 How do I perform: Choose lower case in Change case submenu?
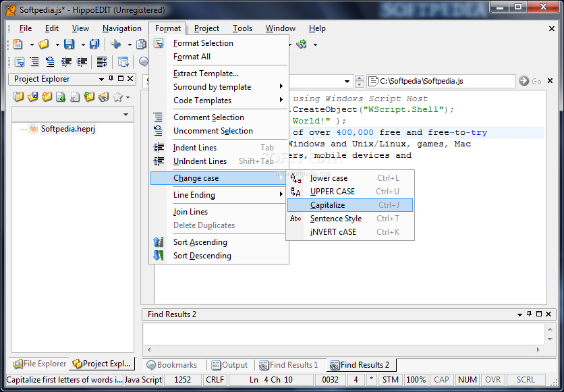click(350, 178)
